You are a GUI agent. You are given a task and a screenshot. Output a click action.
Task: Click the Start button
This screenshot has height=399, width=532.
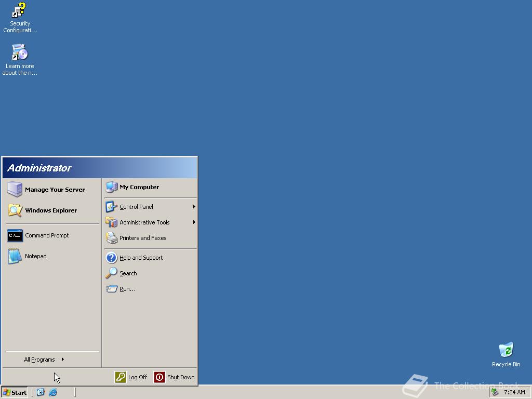pyautogui.click(x=14, y=393)
